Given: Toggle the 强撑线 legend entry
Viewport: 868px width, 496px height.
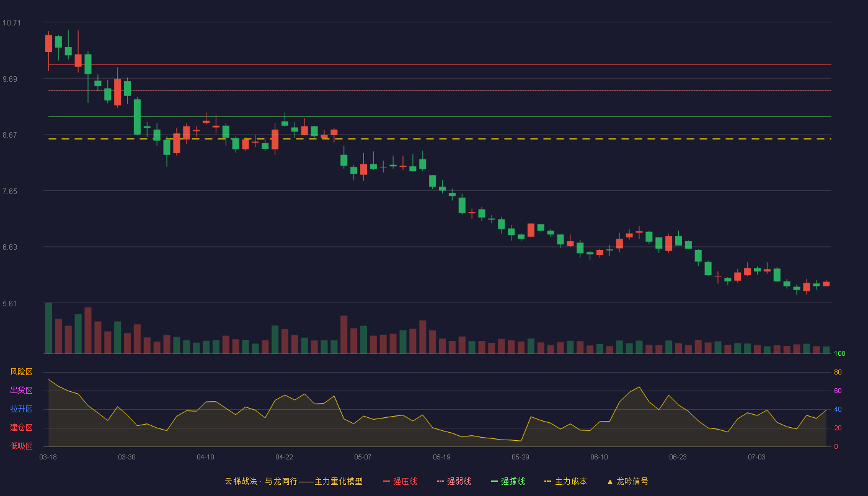Looking at the screenshot, I should pos(508,481).
